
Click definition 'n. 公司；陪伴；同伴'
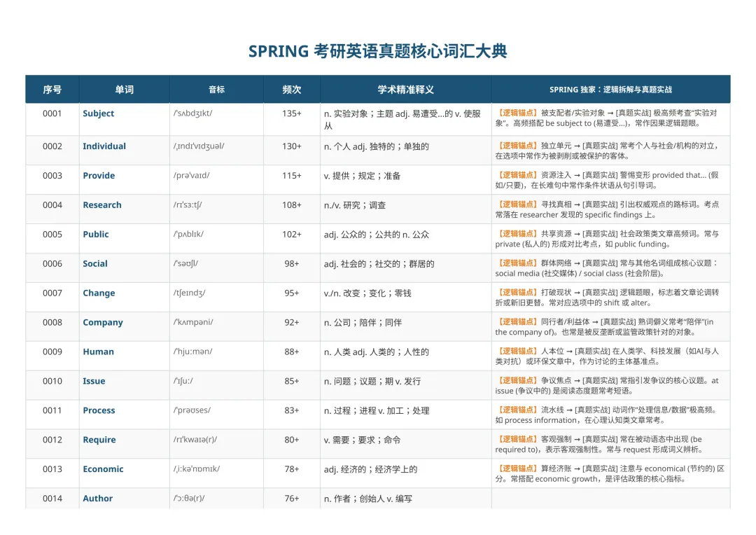click(363, 323)
